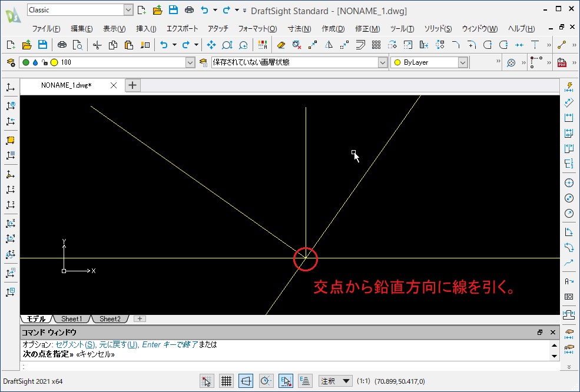Expand hidden modify toolbar items with chevron

[549, 45]
